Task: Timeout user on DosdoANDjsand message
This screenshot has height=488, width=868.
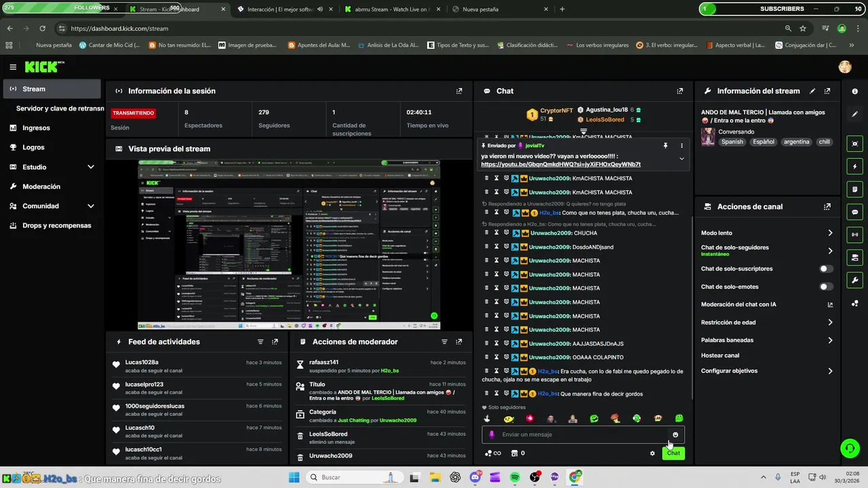Action: [x=496, y=247]
